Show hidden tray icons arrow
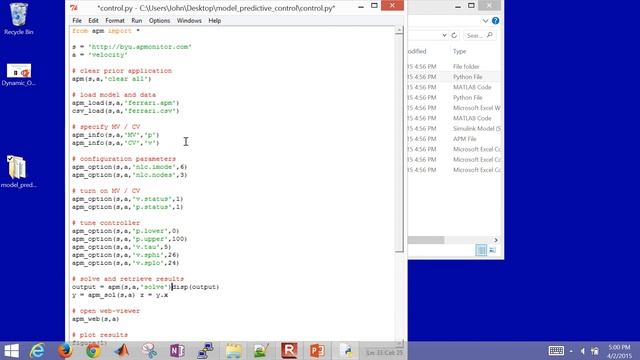Viewport: 640px width, 360px height. pyautogui.click(x=571, y=351)
